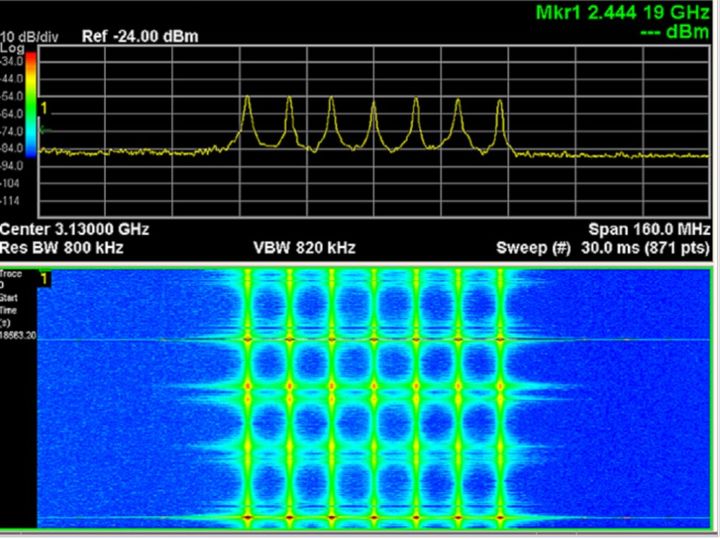Click the yellow marker 1 label in the spectrum trace
The width and height of the screenshot is (720, 539).
point(44,109)
